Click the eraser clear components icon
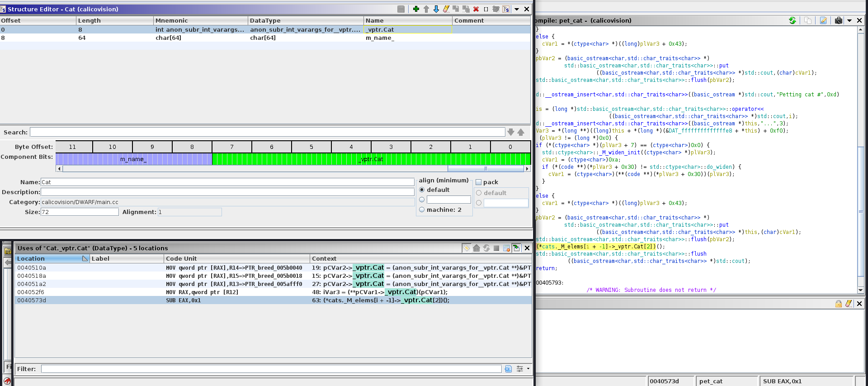 (446, 9)
